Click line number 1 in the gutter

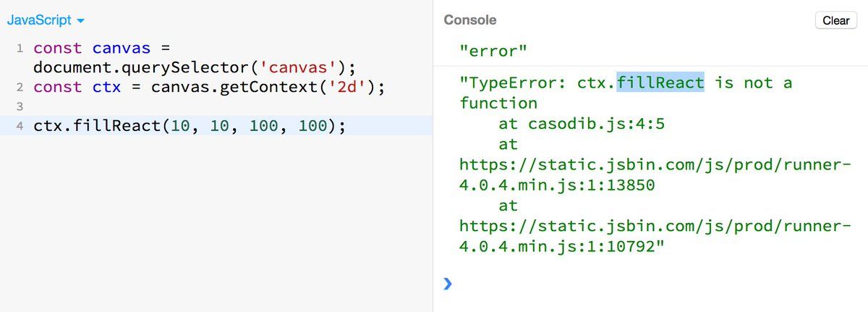coord(20,49)
